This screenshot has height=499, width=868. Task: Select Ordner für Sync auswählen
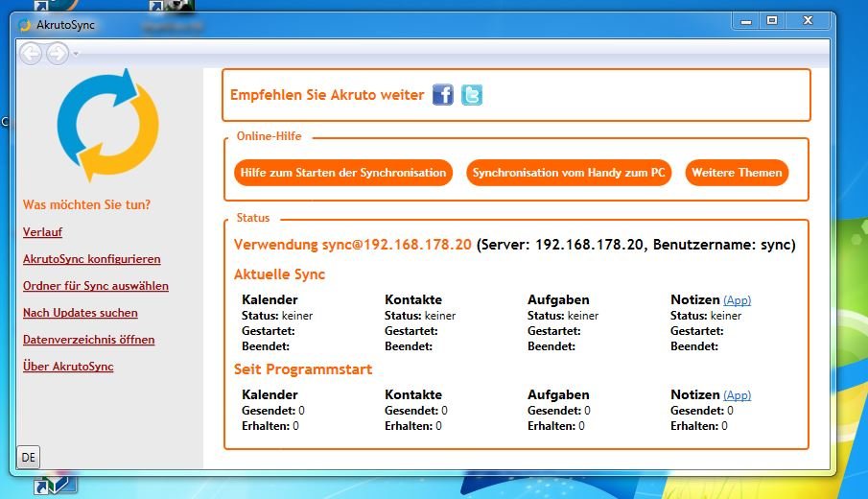coord(96,286)
